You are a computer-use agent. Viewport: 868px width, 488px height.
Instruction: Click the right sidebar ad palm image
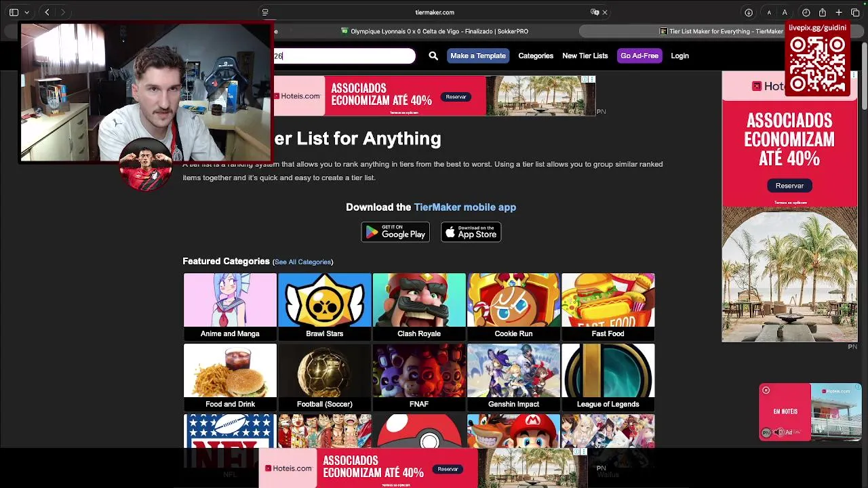pyautogui.click(x=789, y=274)
